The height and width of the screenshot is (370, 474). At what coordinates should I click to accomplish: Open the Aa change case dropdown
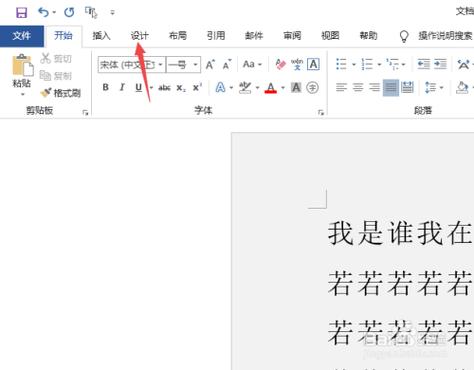point(252,64)
